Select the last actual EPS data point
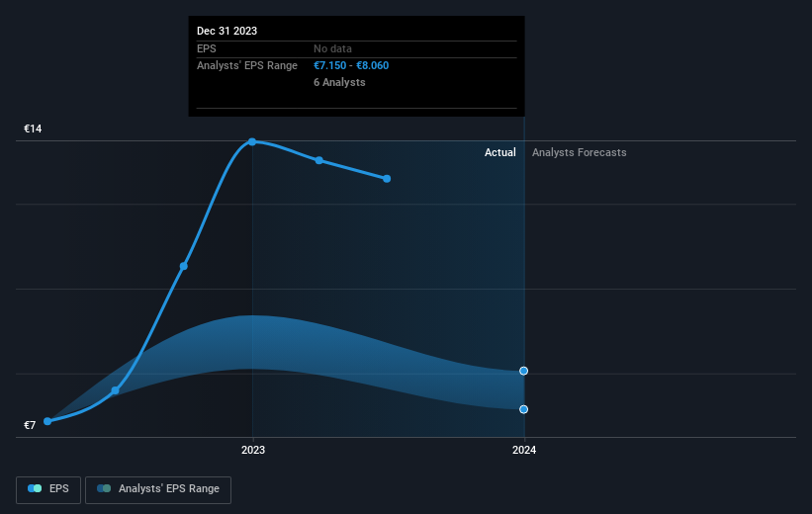The height and width of the screenshot is (514, 812). point(387,179)
